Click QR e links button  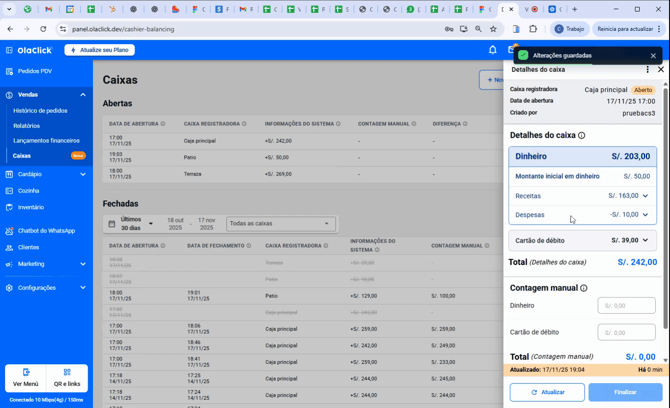pos(67,378)
